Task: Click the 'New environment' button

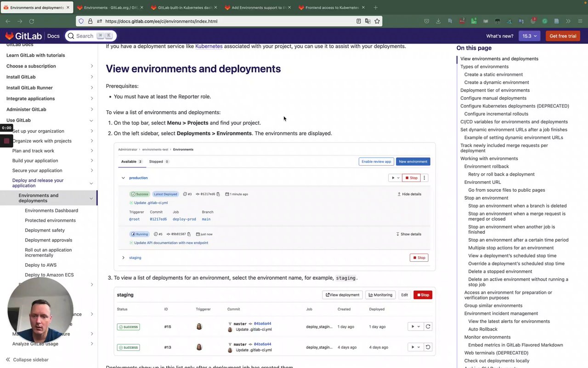Action: 413,161
